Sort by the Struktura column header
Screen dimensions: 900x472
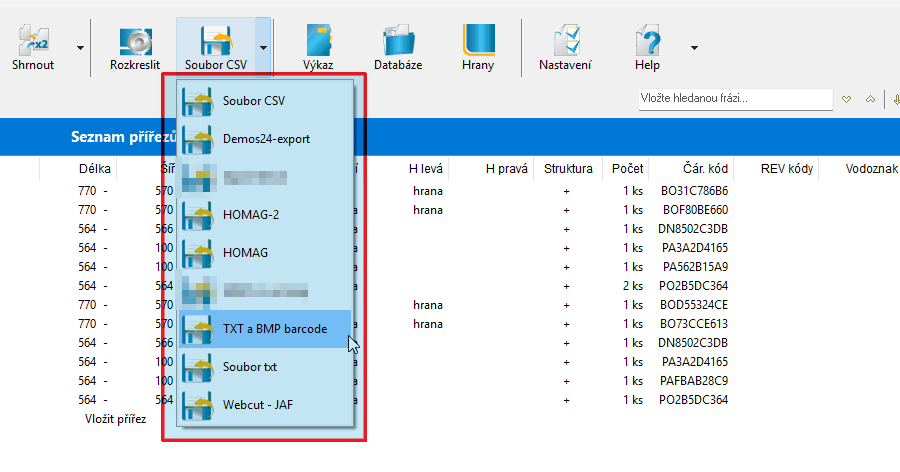click(x=568, y=169)
